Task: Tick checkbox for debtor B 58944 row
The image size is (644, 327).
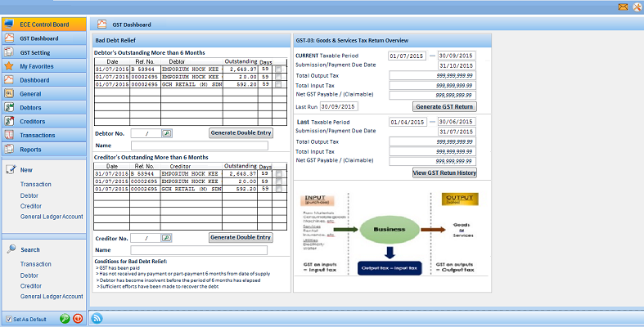Action: pos(279,69)
